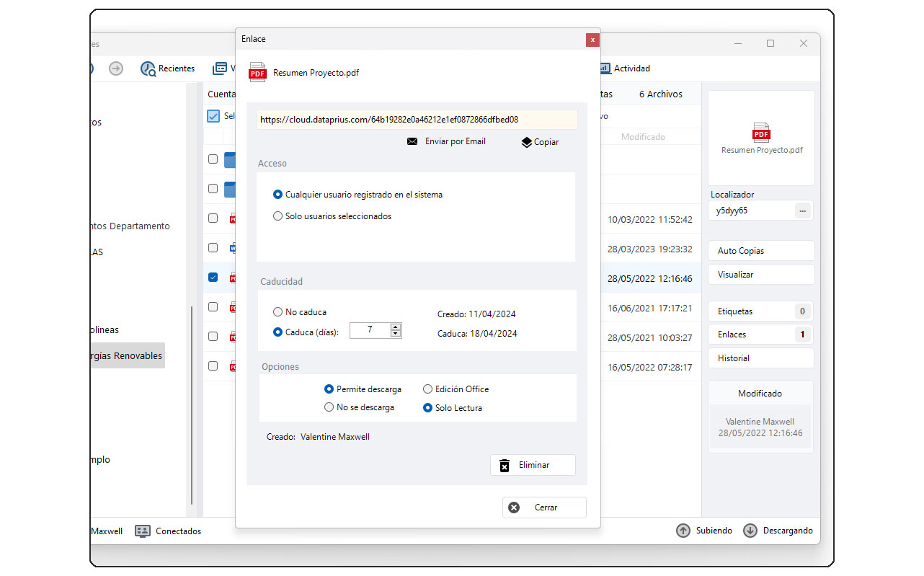This screenshot has width=924, height=576.
Task: Click the Visualizar button
Action: 761,275
